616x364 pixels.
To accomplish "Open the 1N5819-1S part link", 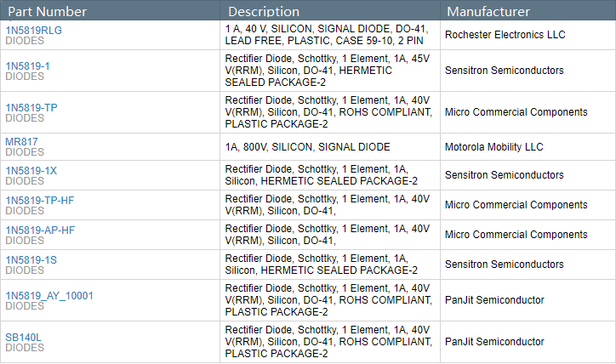I will (x=31, y=259).
